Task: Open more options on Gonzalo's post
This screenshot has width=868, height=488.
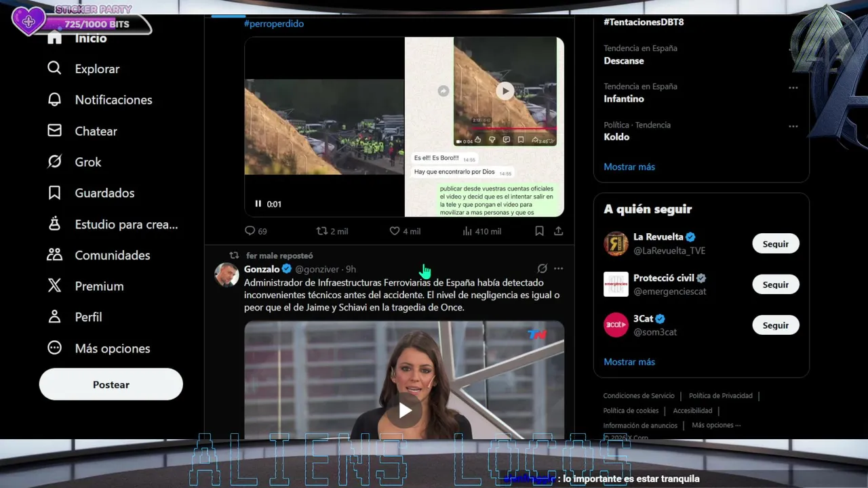Action: [x=558, y=268]
